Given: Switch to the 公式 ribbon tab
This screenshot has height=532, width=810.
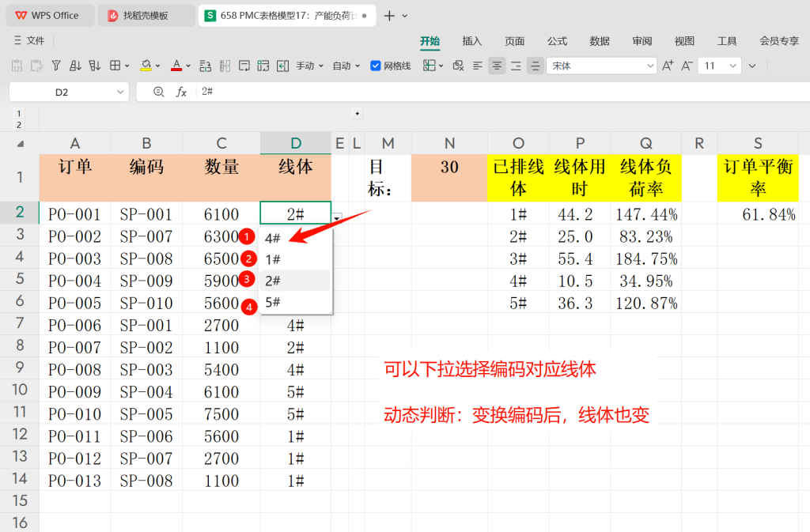Looking at the screenshot, I should (557, 41).
